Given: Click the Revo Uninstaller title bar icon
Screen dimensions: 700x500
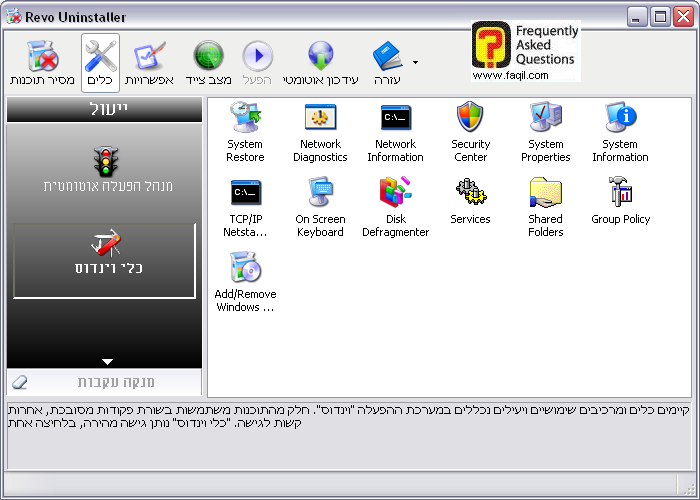Looking at the screenshot, I should pyautogui.click(x=14, y=17).
